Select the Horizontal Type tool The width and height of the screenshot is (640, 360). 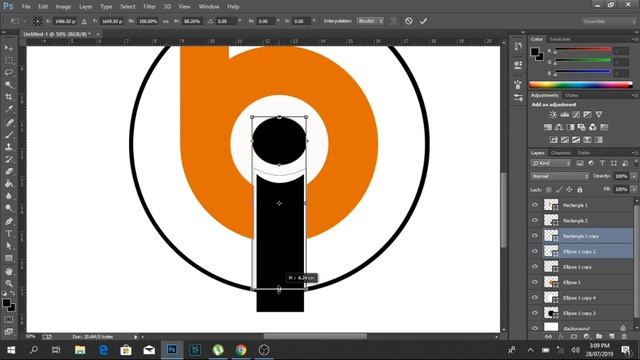[9, 233]
